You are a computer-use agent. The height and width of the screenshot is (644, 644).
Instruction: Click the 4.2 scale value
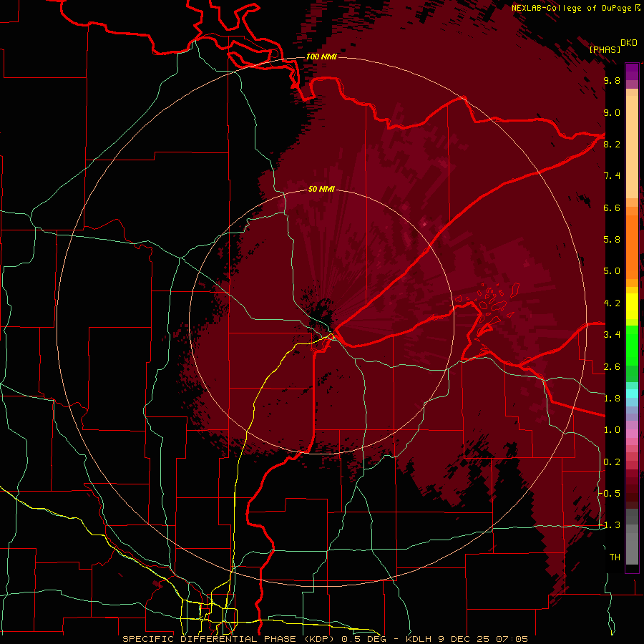pyautogui.click(x=612, y=303)
